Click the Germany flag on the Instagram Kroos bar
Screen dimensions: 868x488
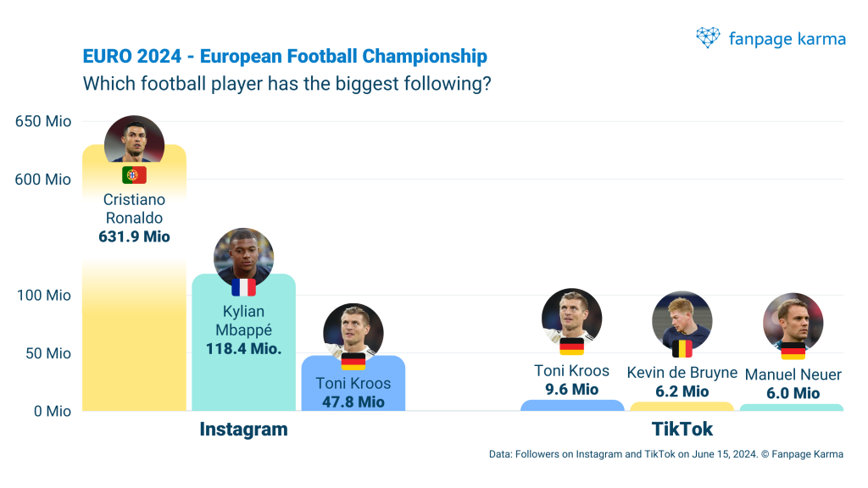tap(353, 362)
